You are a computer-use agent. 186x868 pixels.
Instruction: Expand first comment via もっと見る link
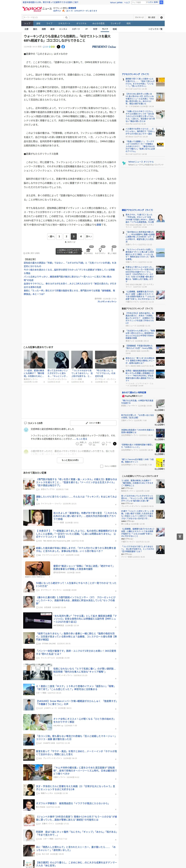coord(82,439)
